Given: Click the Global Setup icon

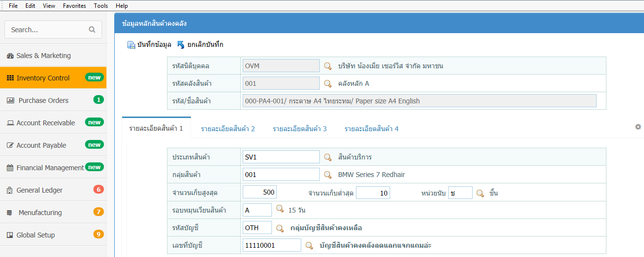Looking at the screenshot, I should [10, 235].
